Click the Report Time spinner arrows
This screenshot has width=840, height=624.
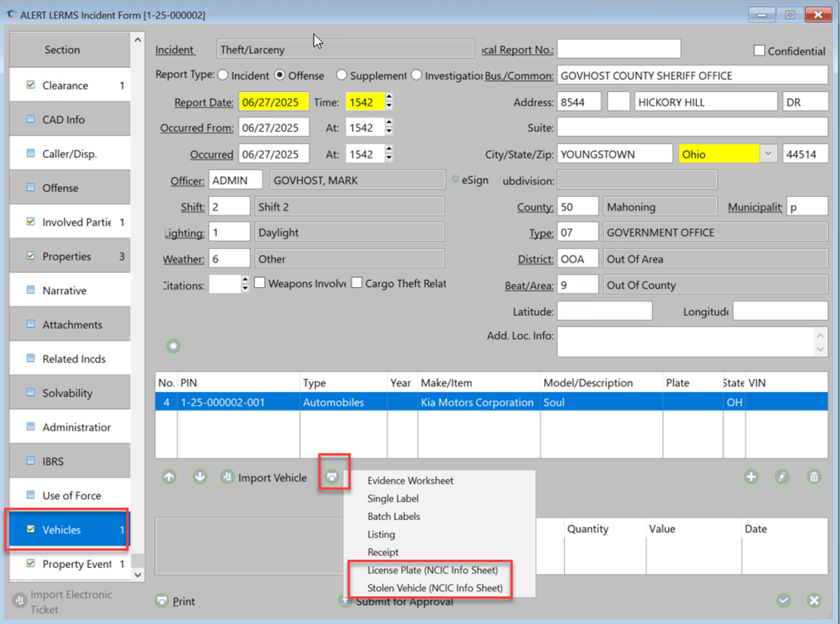click(389, 102)
